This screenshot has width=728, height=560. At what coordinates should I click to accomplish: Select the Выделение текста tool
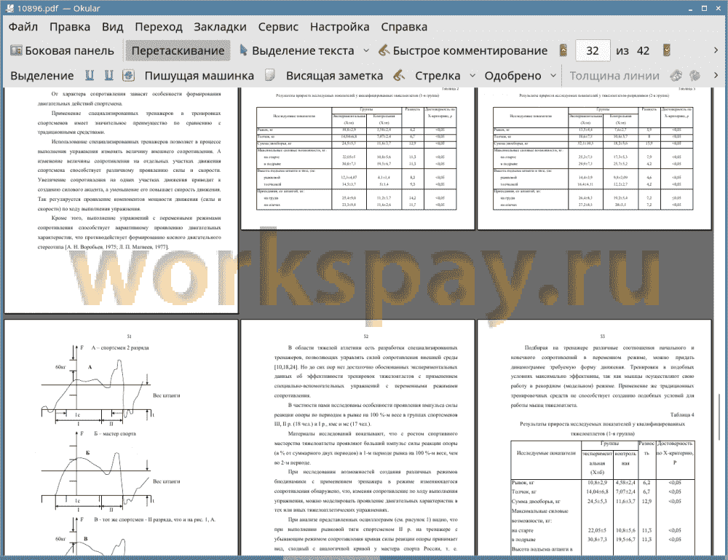tap(297, 51)
